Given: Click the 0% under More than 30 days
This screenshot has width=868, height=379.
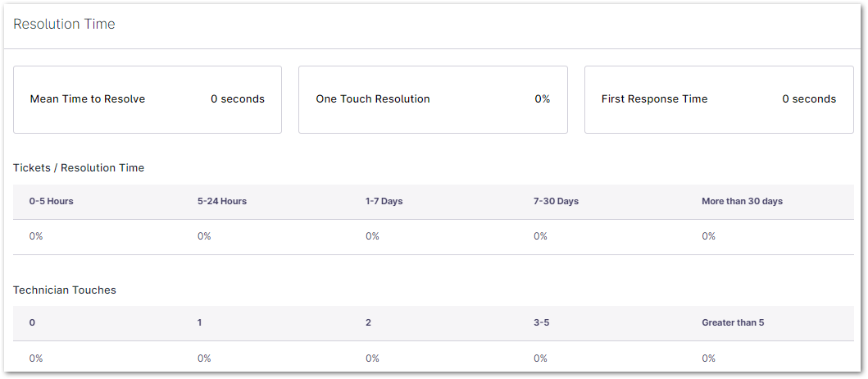Looking at the screenshot, I should 708,236.
